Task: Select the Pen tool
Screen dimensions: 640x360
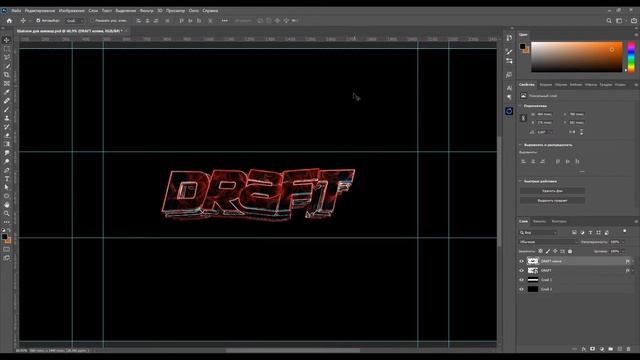Action: tap(7, 170)
